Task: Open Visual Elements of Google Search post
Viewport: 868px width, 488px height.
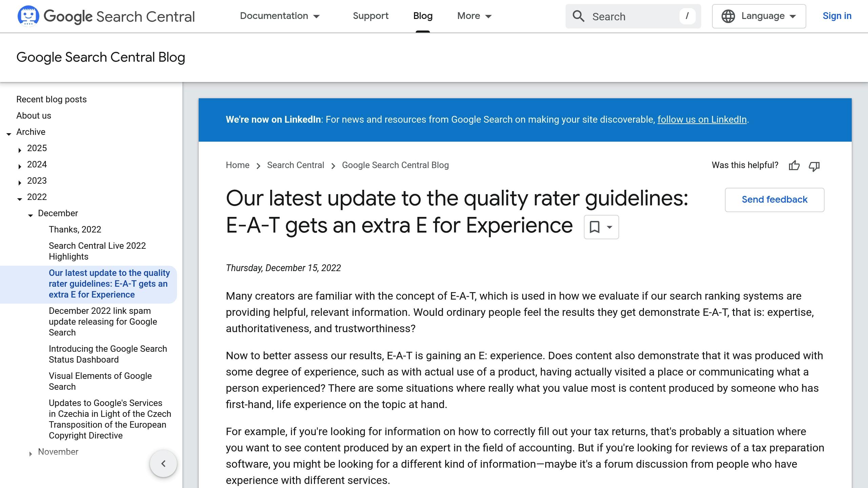Action: coord(100,381)
